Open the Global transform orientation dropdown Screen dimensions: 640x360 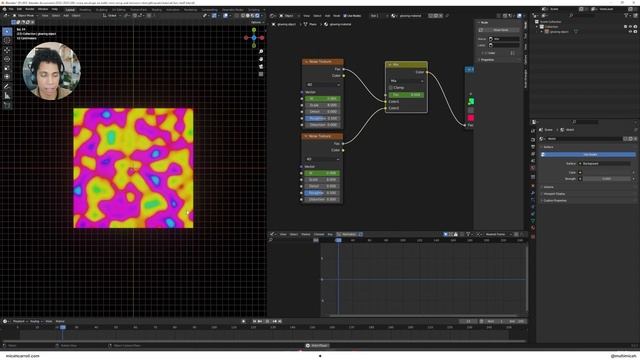112,16
